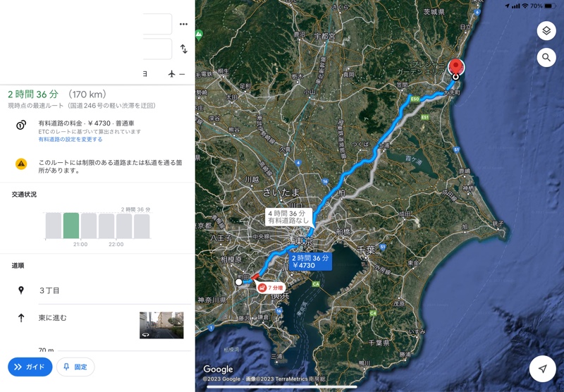Tap the white origin circle marker
Image resolution: width=564 pixels, height=392 pixels.
click(239, 282)
